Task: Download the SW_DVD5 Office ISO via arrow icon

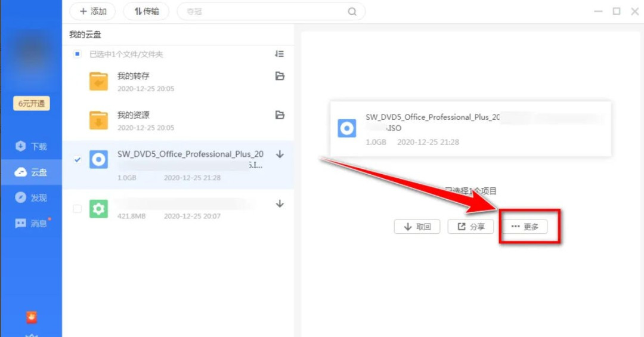Action: coord(280,154)
